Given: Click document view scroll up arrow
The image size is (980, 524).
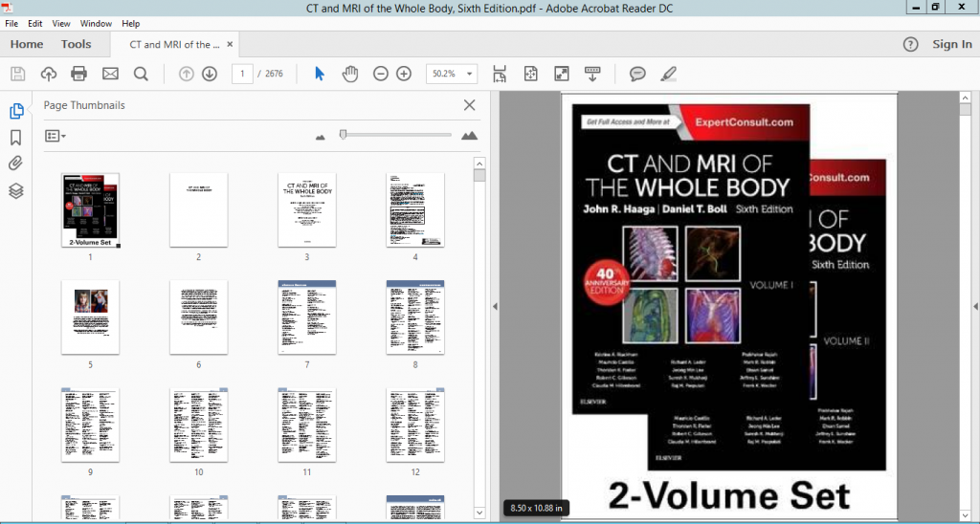Looking at the screenshot, I should click(965, 98).
